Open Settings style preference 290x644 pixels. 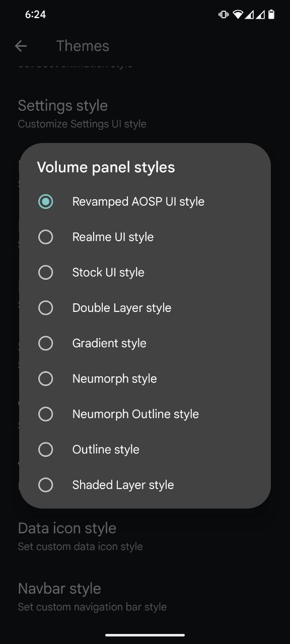point(145,113)
